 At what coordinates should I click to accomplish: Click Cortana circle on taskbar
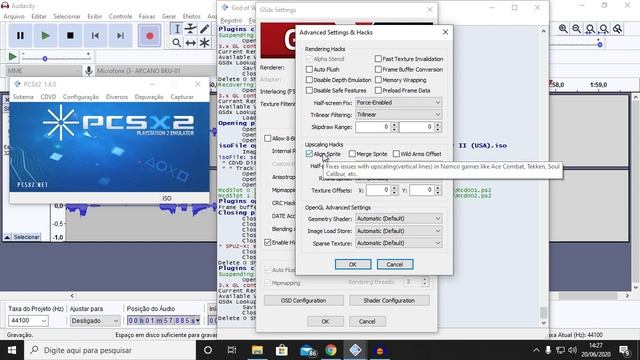tap(208, 350)
